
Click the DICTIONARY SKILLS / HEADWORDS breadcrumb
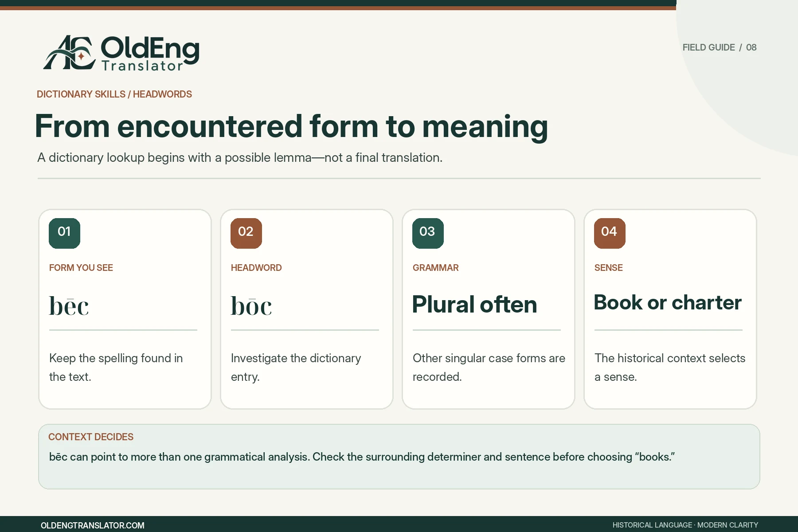(114, 94)
